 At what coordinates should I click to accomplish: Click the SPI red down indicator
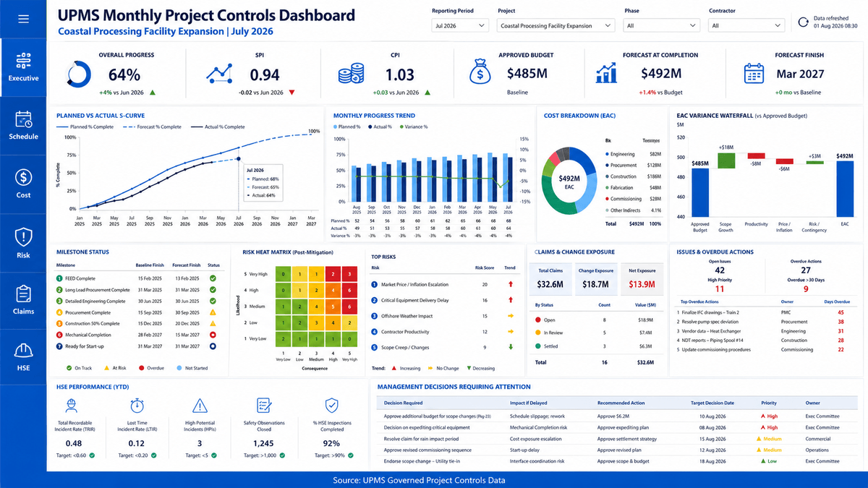tap(292, 93)
